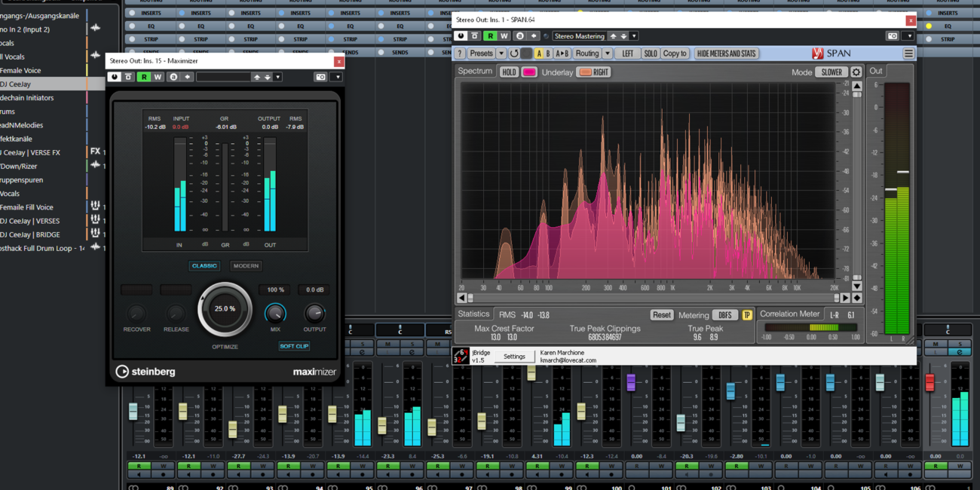Select the Statistics tab in SPAN
Image resolution: width=980 pixels, height=490 pixels.
point(473,314)
